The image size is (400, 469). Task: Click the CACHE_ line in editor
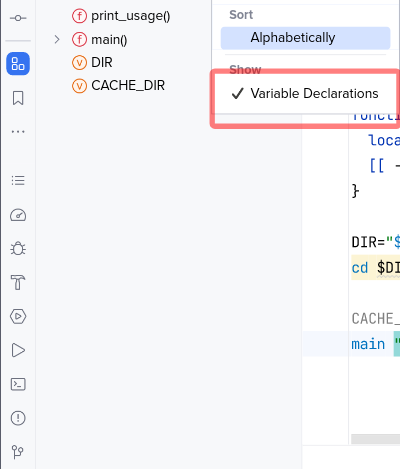375,319
